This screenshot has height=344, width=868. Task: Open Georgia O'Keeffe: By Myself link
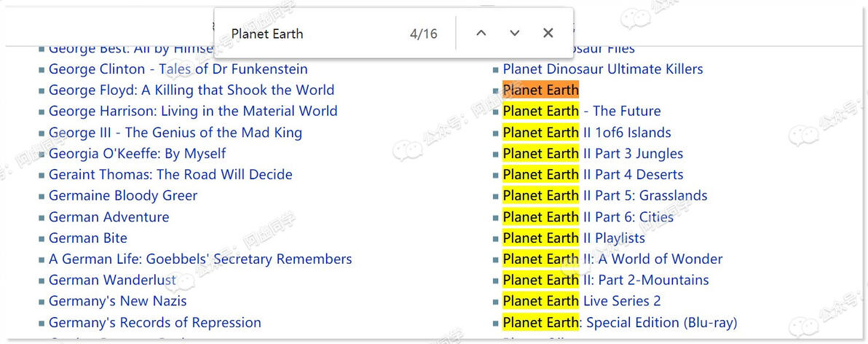138,154
